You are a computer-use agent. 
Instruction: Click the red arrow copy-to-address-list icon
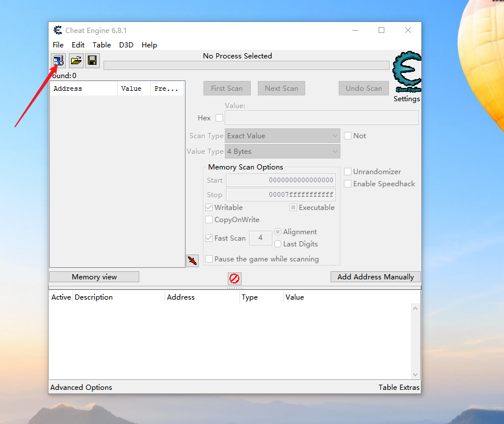[x=192, y=260]
